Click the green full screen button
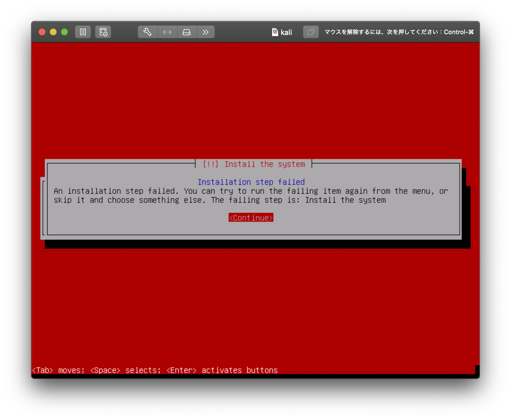The height and width of the screenshot is (420, 511). [x=64, y=32]
